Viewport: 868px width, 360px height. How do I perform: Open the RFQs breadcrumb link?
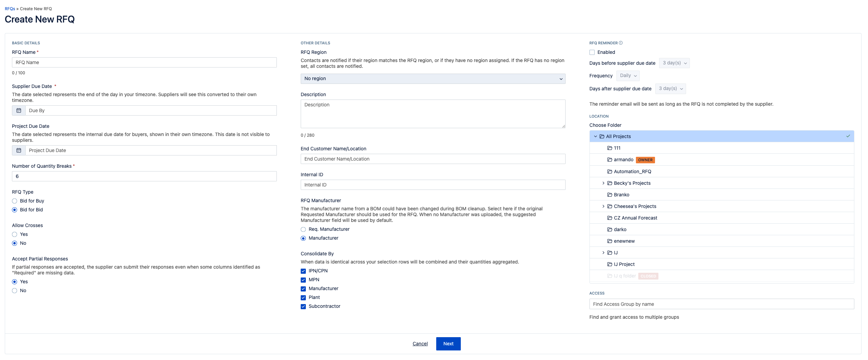(10, 9)
